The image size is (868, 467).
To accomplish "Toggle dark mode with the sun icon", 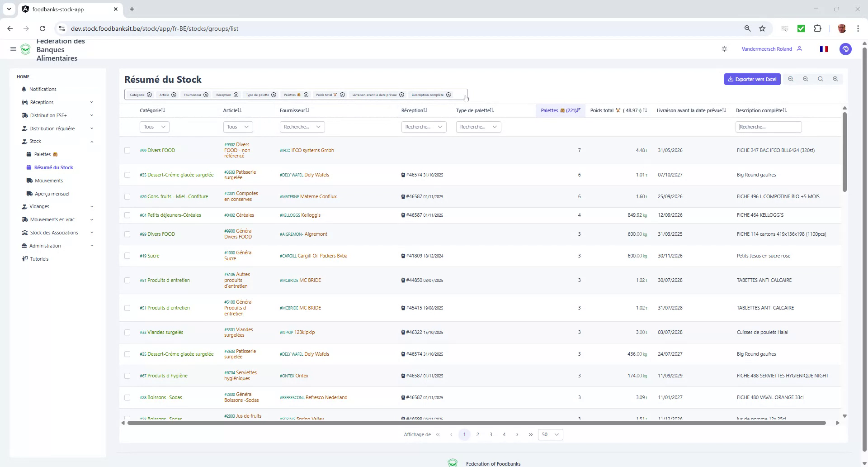I will tap(724, 49).
